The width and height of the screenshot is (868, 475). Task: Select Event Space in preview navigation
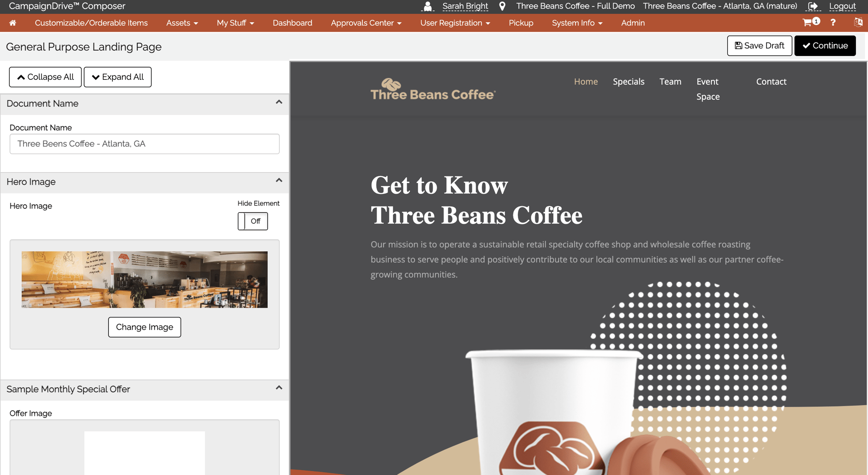pyautogui.click(x=708, y=89)
